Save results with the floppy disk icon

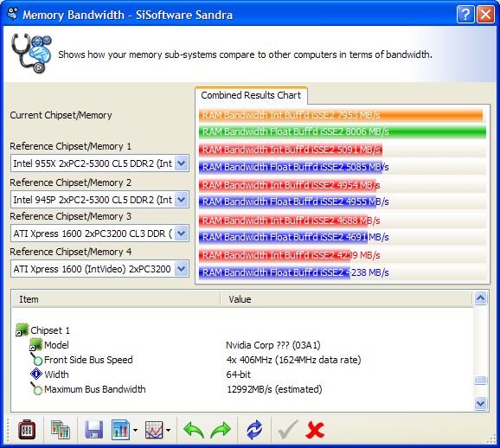[x=93, y=430]
